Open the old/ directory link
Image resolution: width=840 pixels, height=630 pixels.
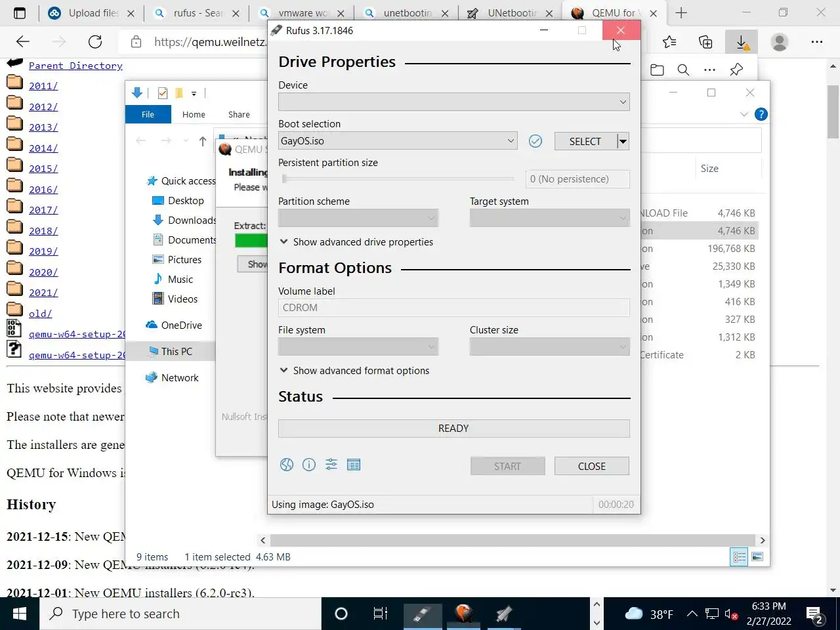(40, 314)
